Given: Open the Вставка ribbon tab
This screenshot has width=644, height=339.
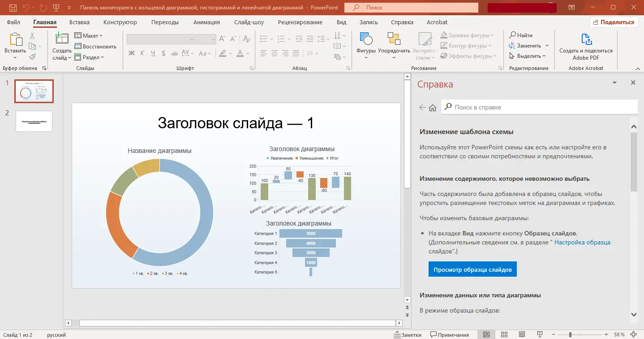Looking at the screenshot, I should [x=79, y=22].
